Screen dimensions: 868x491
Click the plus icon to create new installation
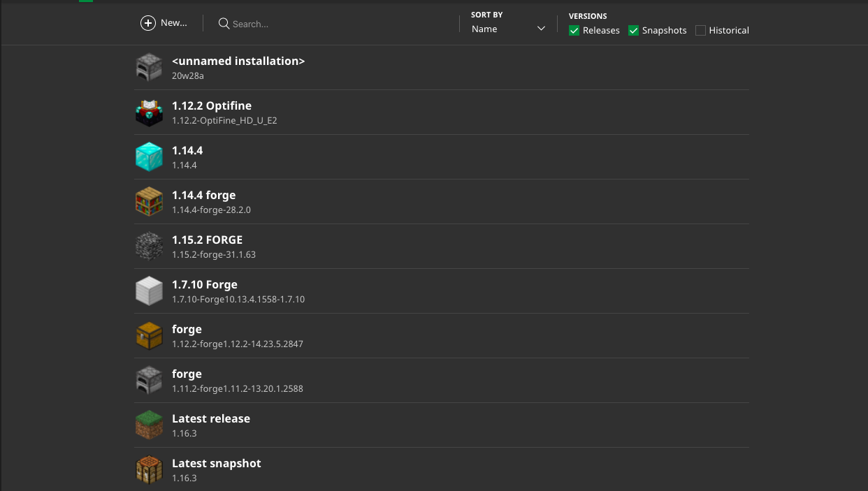148,23
